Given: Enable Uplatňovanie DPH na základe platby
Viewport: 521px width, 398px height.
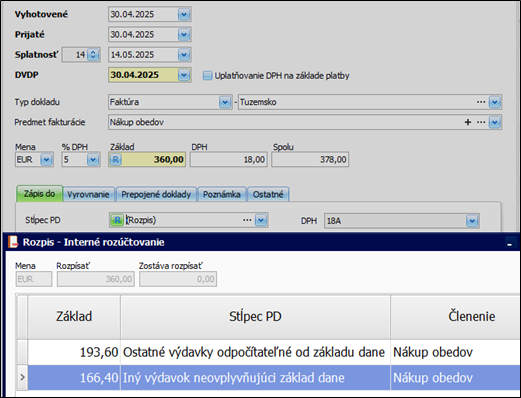Looking at the screenshot, I should (x=207, y=76).
